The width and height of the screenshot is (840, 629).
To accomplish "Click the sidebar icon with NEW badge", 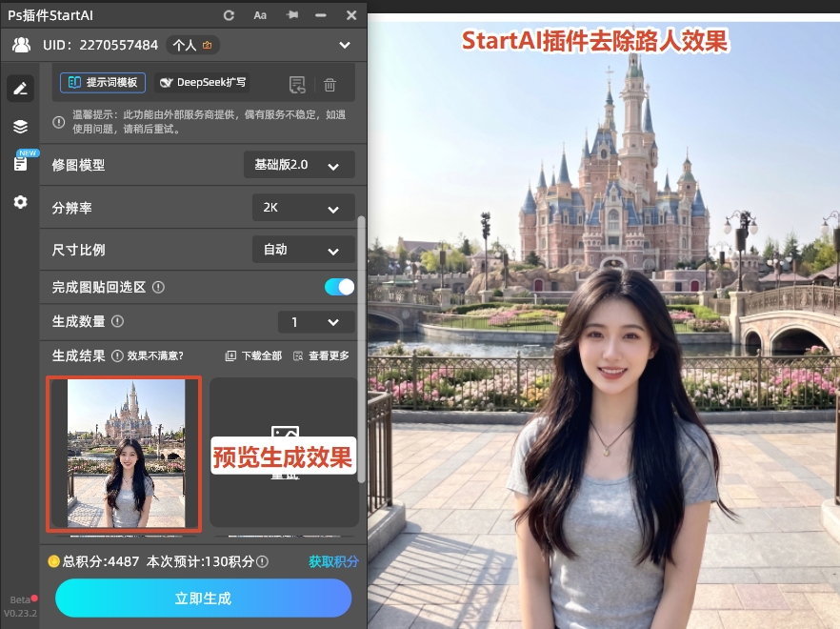I will (x=21, y=162).
